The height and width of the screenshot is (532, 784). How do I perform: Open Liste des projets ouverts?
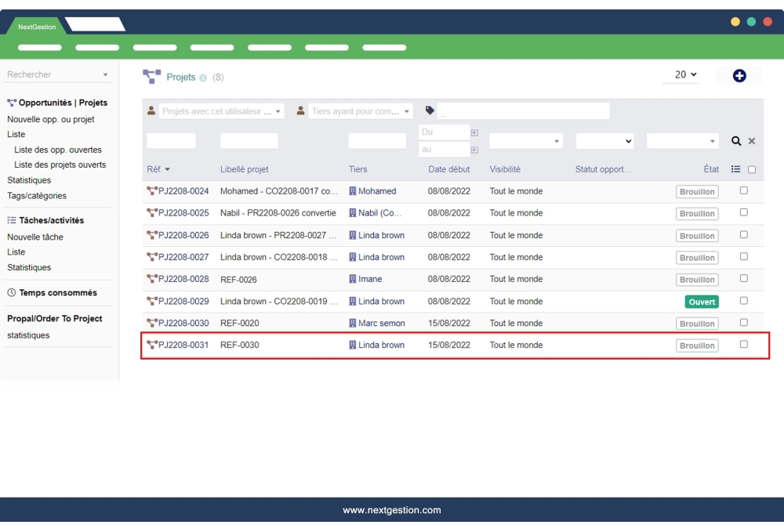pyautogui.click(x=61, y=165)
